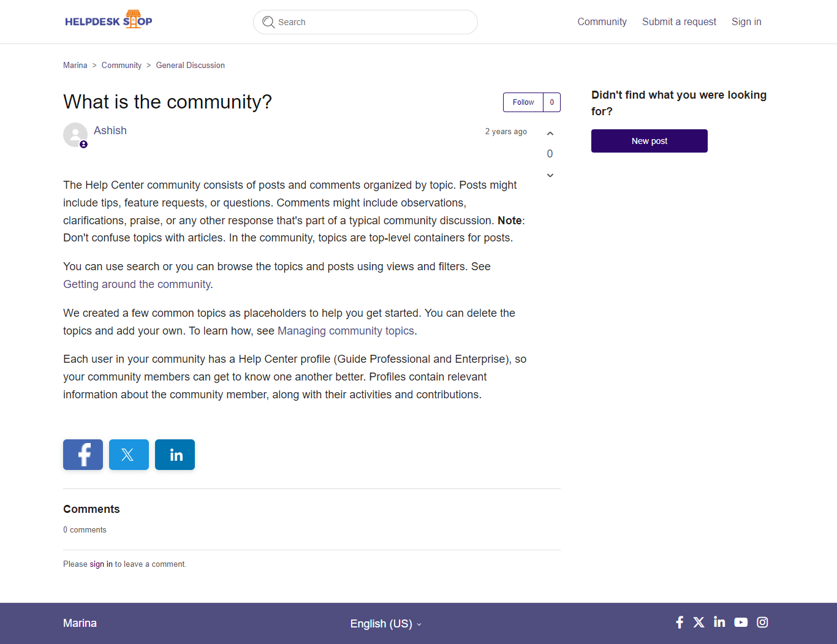The width and height of the screenshot is (837, 644).
Task: Share post on X (Twitter)
Action: pyautogui.click(x=129, y=455)
